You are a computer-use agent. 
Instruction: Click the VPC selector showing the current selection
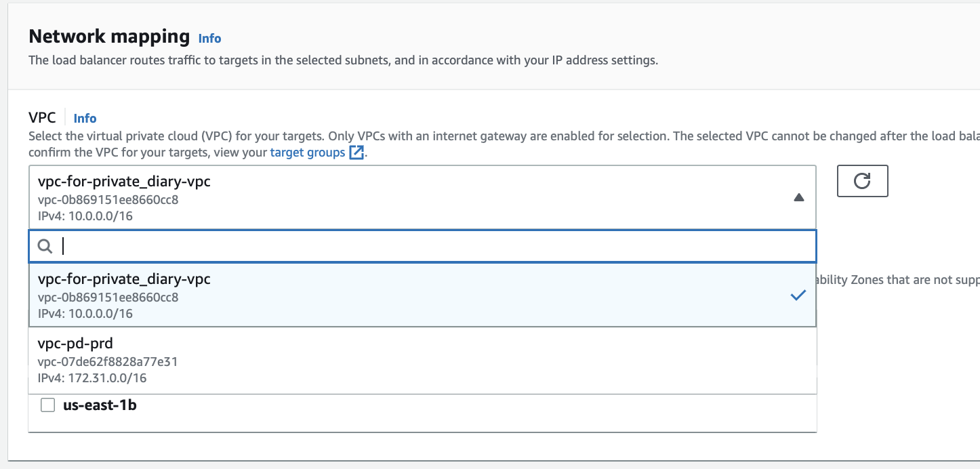(407, 197)
